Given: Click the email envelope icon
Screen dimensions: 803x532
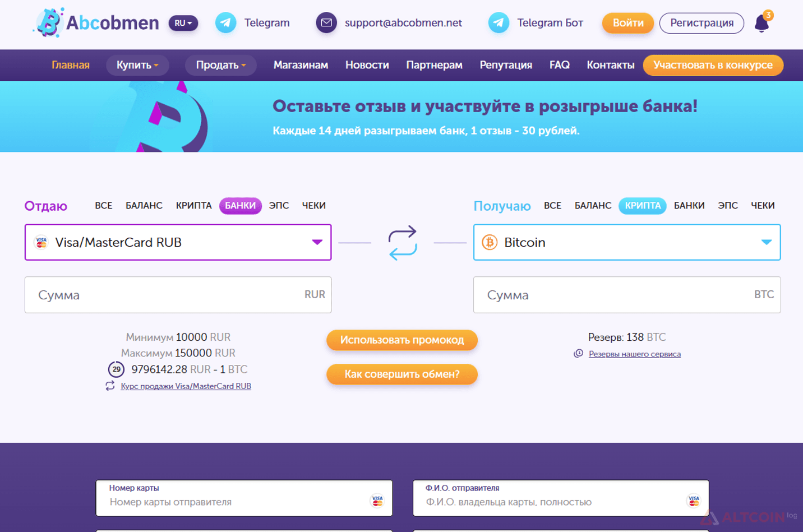Looking at the screenshot, I should [x=326, y=23].
